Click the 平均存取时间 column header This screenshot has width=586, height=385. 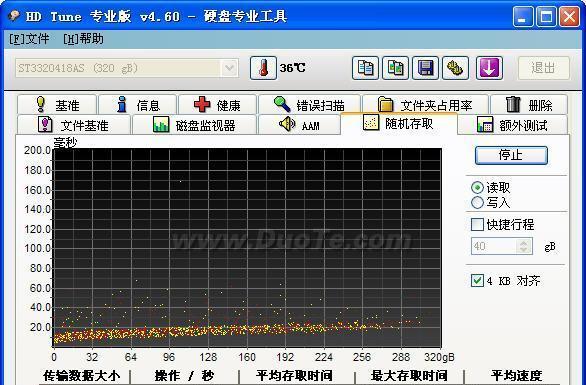pos(294,376)
